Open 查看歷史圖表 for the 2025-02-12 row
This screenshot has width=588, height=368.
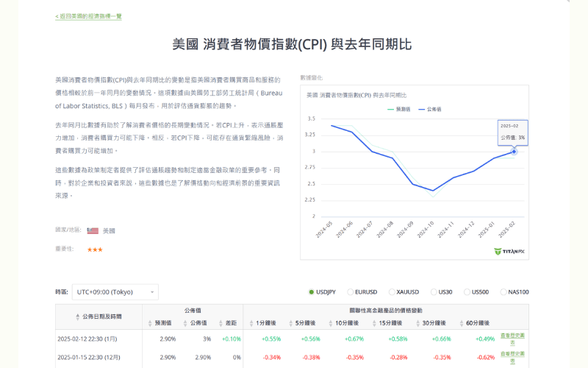(x=512, y=339)
